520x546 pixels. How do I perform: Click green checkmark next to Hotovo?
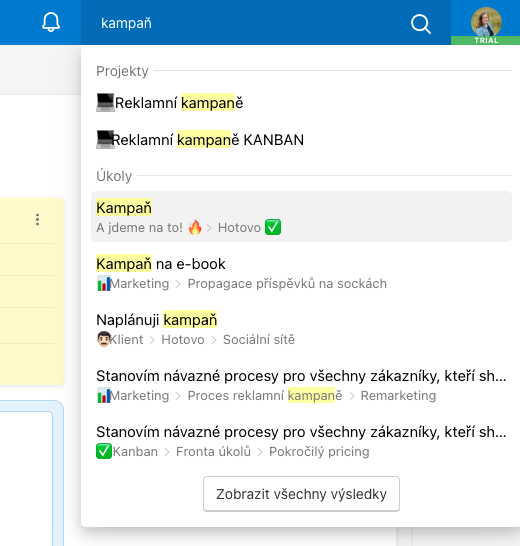pyautogui.click(x=273, y=227)
